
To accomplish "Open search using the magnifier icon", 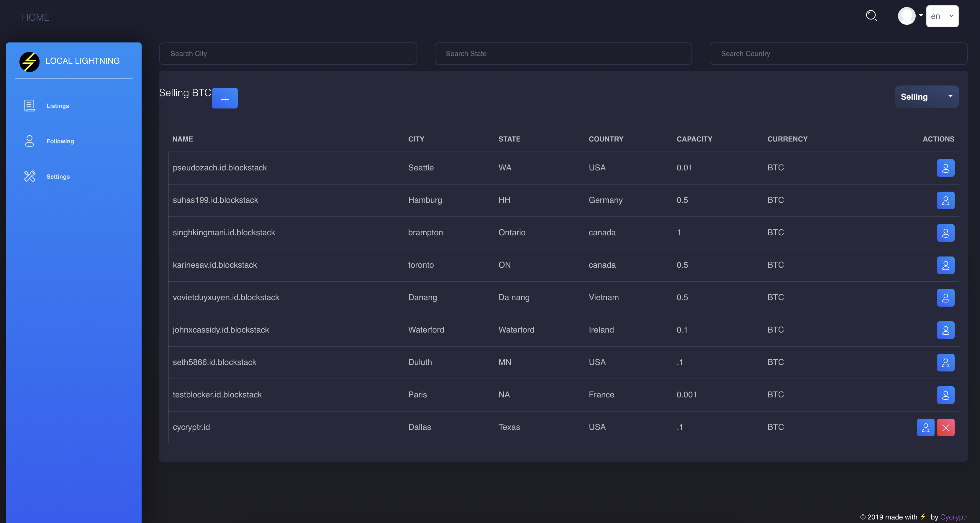I will (x=871, y=16).
